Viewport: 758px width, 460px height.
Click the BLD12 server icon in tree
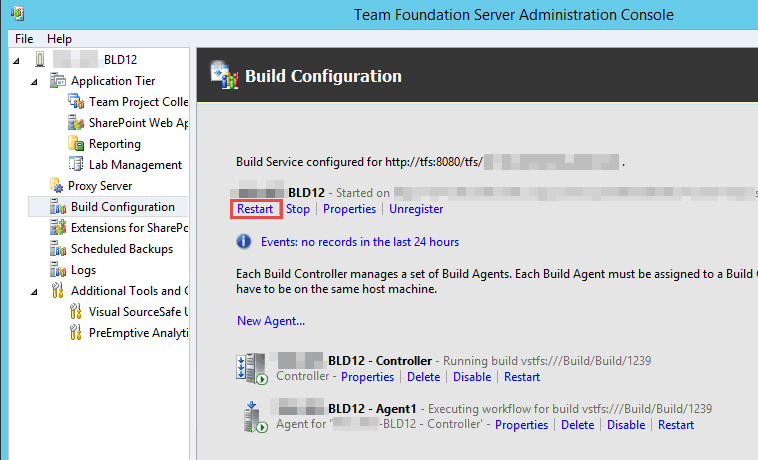(x=40, y=59)
